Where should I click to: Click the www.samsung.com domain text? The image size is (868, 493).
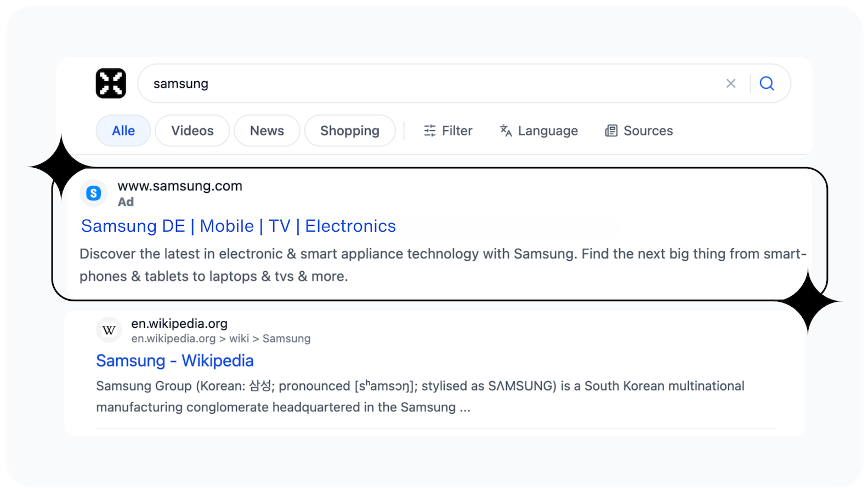[180, 186]
